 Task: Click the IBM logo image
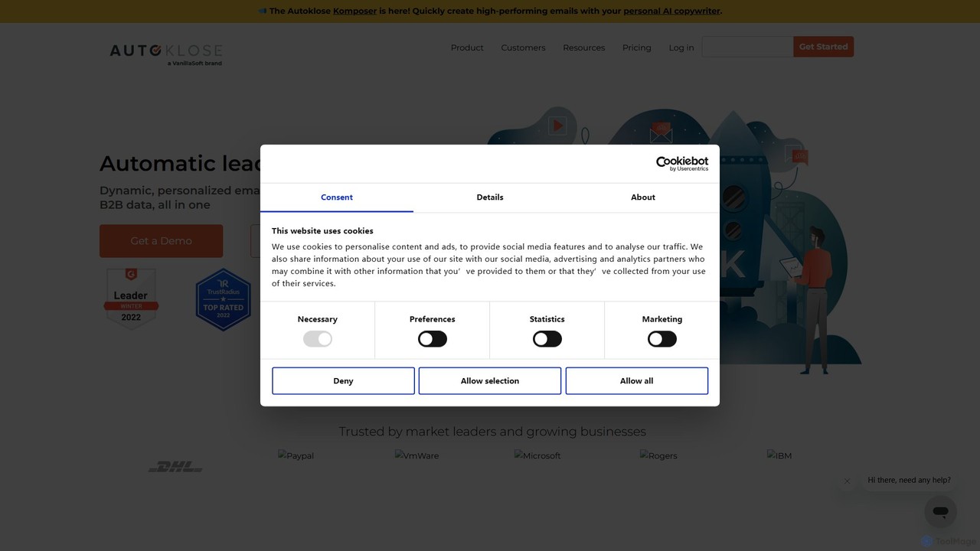(x=779, y=455)
